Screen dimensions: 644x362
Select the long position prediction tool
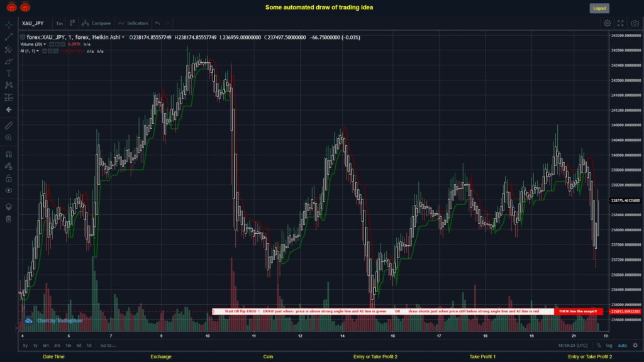[x=9, y=97]
